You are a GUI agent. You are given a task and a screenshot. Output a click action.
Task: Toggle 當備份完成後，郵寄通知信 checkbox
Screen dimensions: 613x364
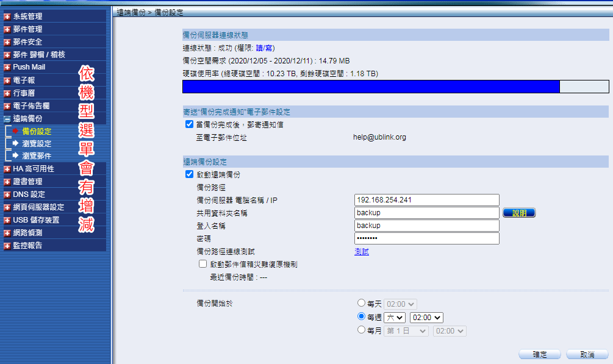click(x=190, y=124)
